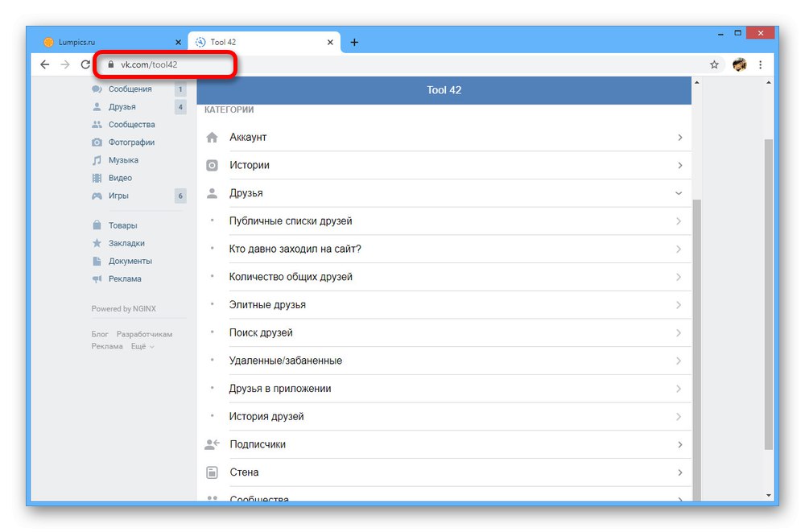Screen dimensions: 805x532
Task: Click the Подписчики follower icon
Action: click(212, 444)
